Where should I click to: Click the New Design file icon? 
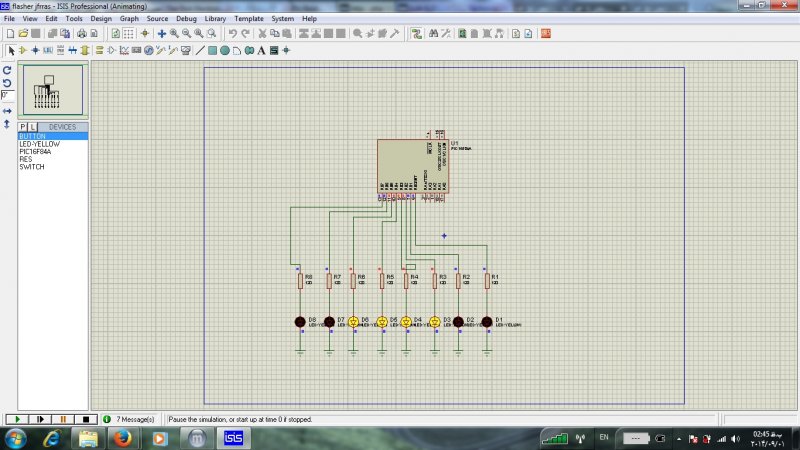[x=10, y=34]
